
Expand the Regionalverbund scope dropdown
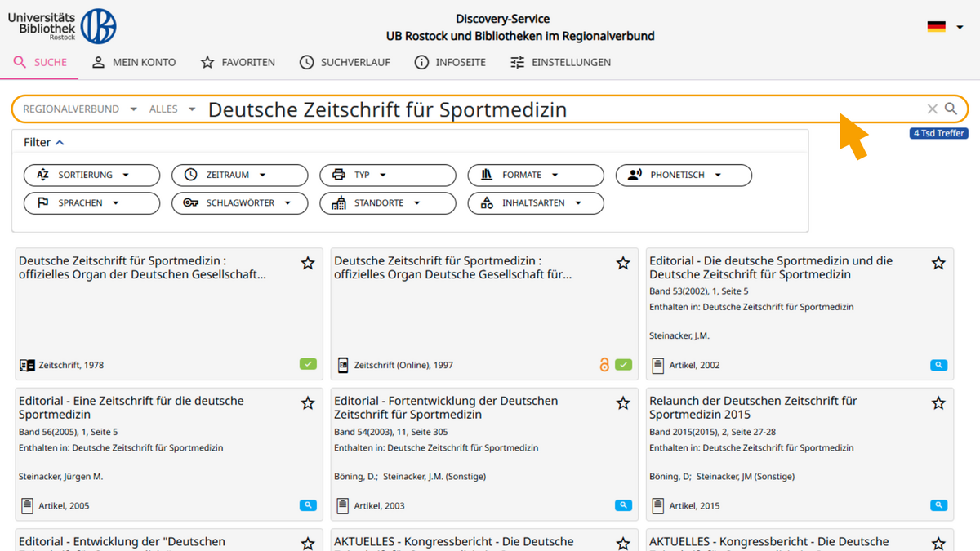pos(80,109)
